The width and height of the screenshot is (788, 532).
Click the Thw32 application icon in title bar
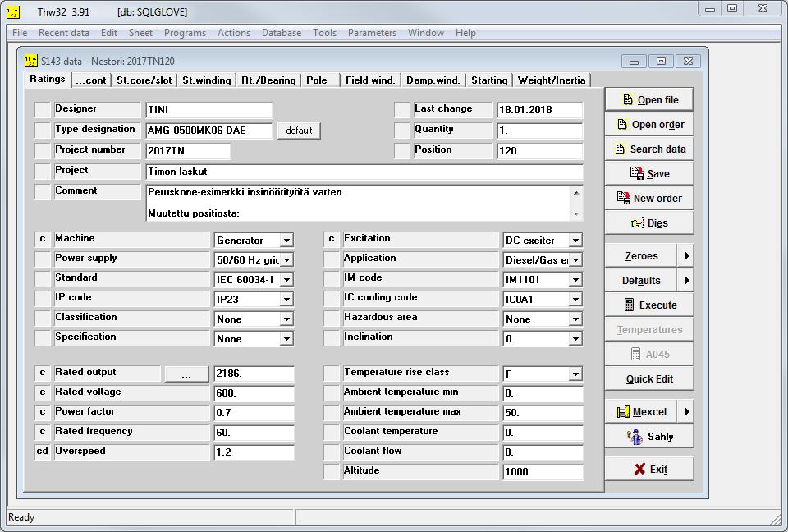14,11
